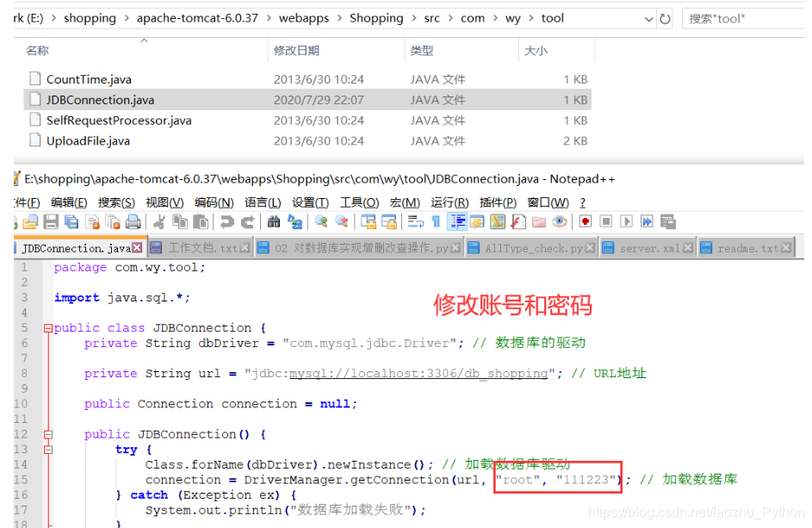Open the 视图(V) menu
Screen dimensions: 812x528
tap(164, 202)
